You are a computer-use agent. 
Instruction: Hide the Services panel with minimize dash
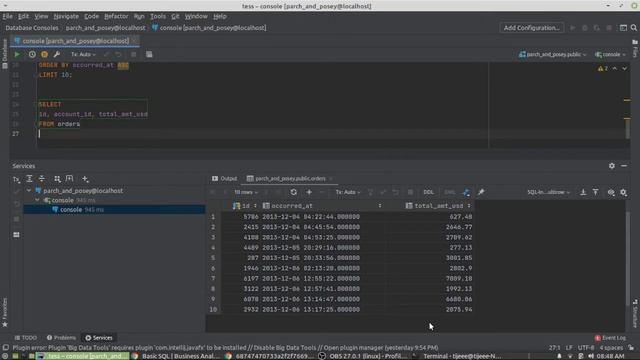[x=624, y=166]
